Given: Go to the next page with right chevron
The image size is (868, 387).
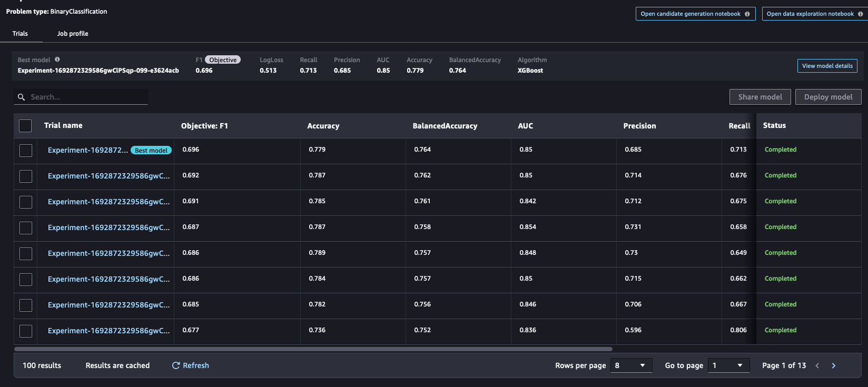Looking at the screenshot, I should tap(834, 366).
